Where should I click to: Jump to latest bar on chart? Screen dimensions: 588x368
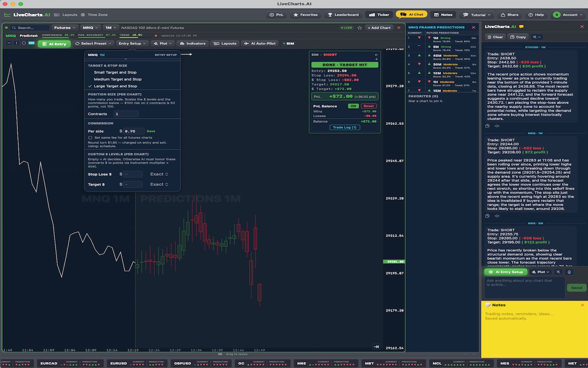376,347
